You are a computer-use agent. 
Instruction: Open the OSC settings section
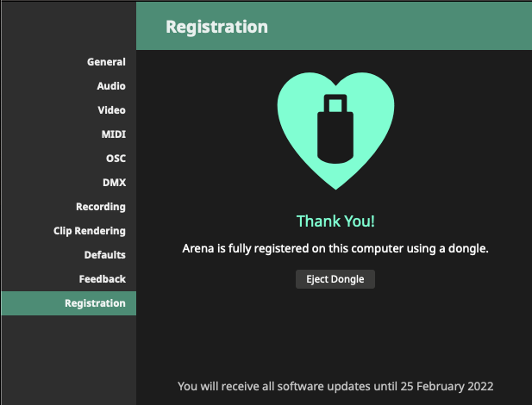[115, 159]
